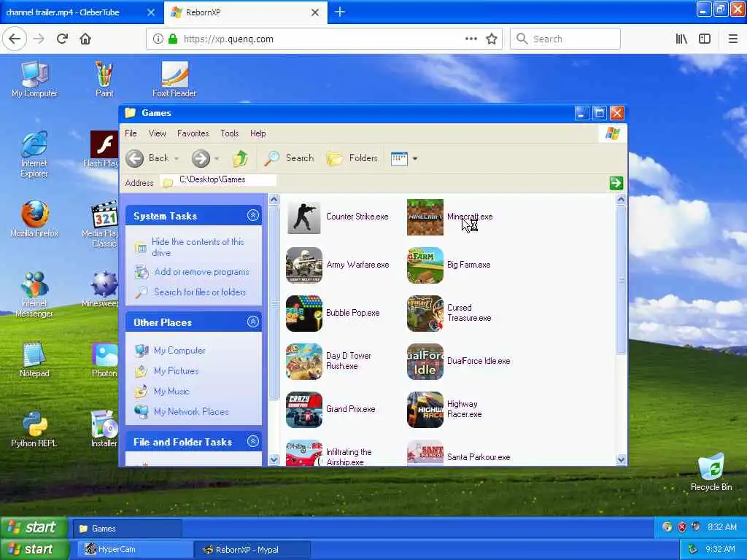Image resolution: width=747 pixels, height=560 pixels.
Task: Go to My Pictures in Other Places
Action: pos(177,371)
